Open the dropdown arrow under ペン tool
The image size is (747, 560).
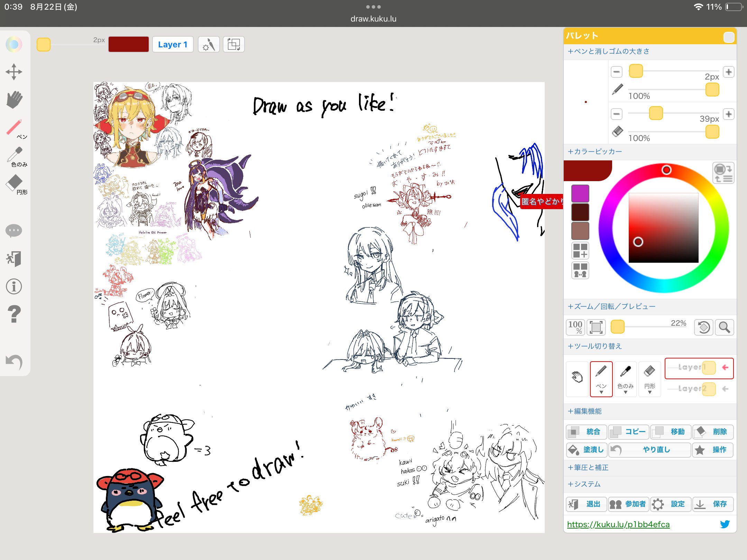[x=601, y=392]
